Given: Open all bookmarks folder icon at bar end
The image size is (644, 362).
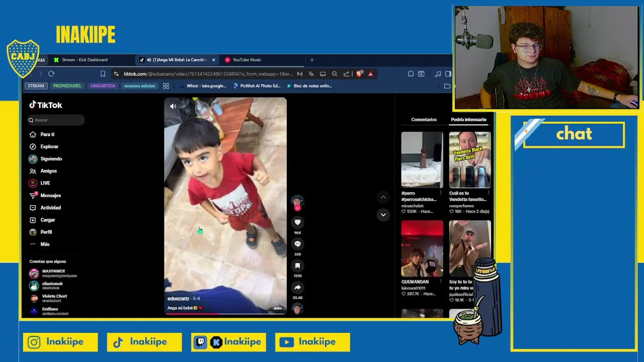Looking at the screenshot, I should (x=447, y=86).
